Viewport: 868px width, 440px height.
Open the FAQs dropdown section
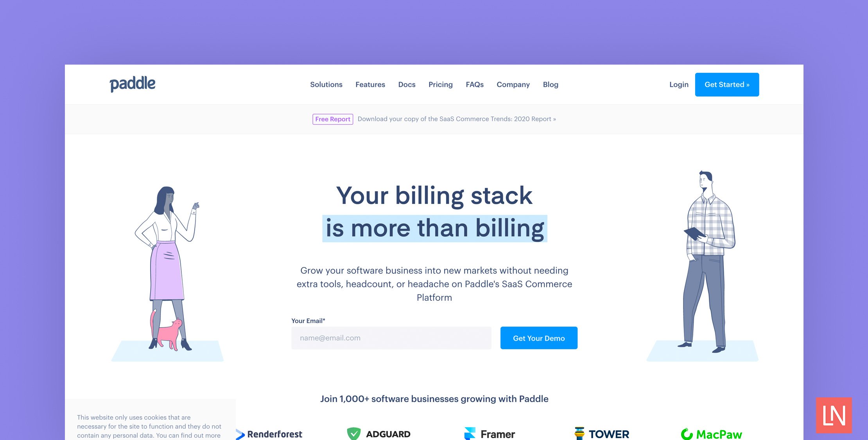(474, 84)
